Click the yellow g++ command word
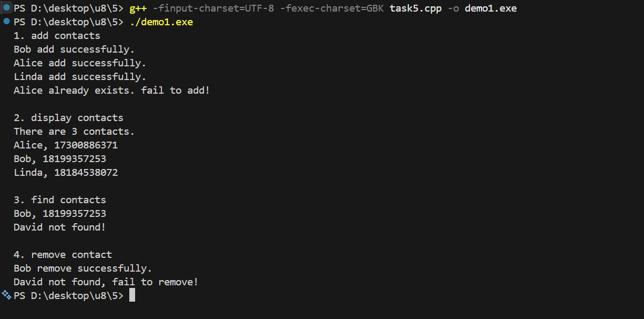The image size is (644, 319). (138, 8)
